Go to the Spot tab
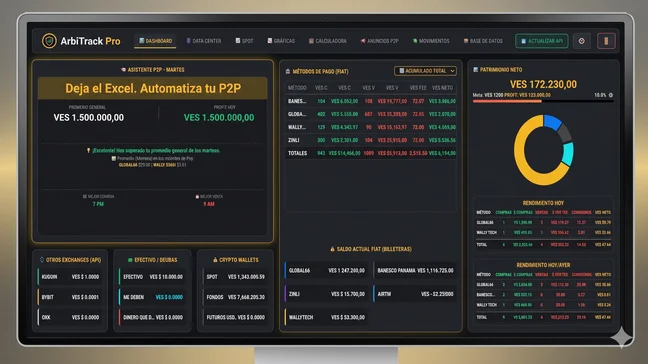Screen dimensions: 648x364 tap(244, 41)
